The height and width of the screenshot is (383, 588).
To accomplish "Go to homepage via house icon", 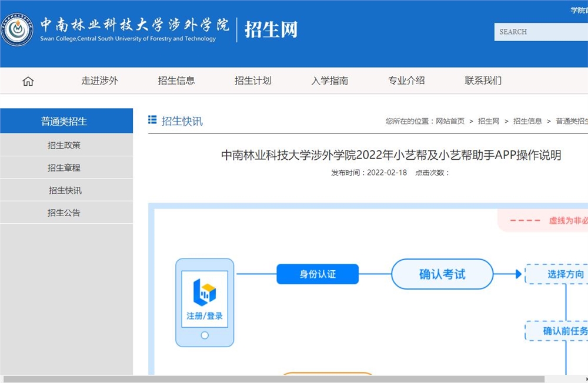I will point(28,81).
